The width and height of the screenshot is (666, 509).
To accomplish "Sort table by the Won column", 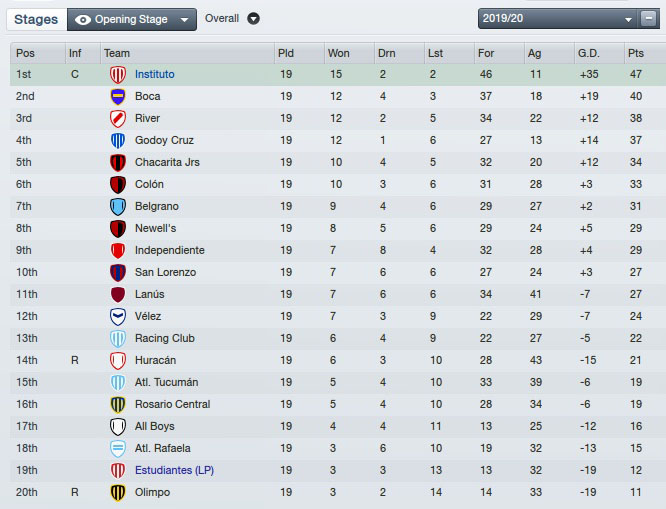I will (x=339, y=53).
